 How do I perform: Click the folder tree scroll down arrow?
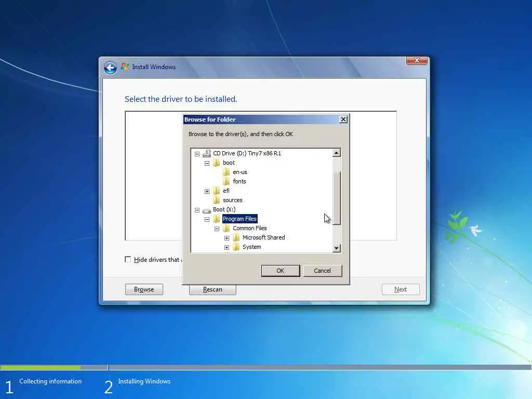pos(336,248)
